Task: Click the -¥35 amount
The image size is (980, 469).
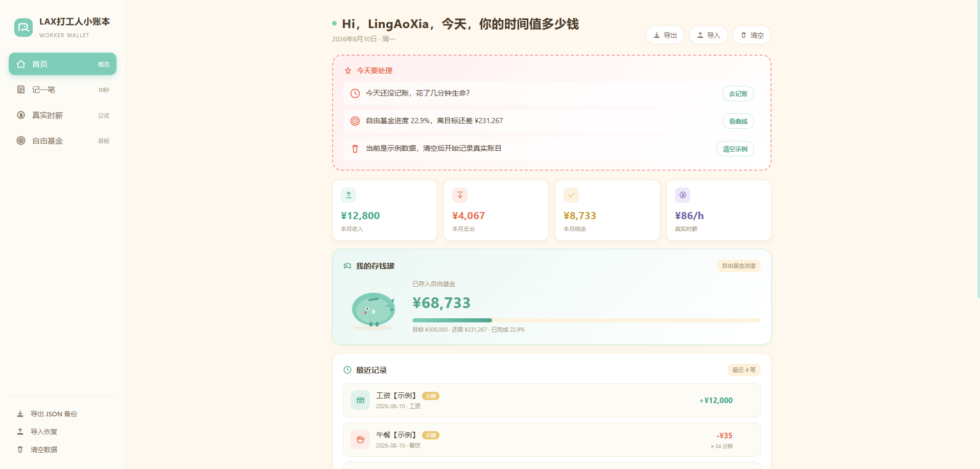Action: [x=725, y=436]
